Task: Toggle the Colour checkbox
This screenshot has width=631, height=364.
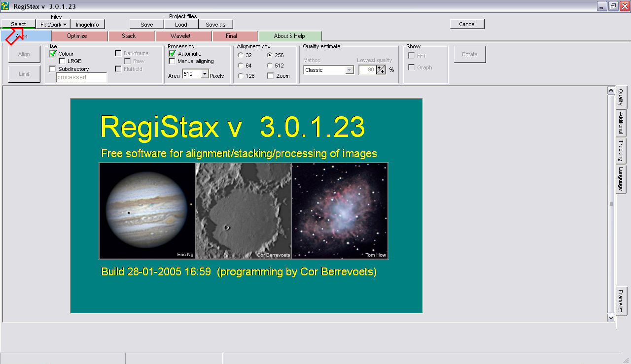Action: pyautogui.click(x=53, y=54)
